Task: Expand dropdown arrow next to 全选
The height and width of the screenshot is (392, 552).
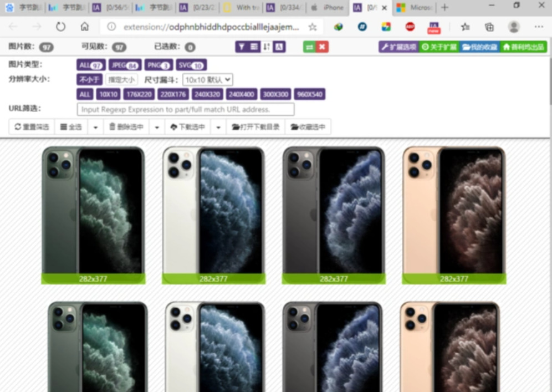Action: point(95,127)
